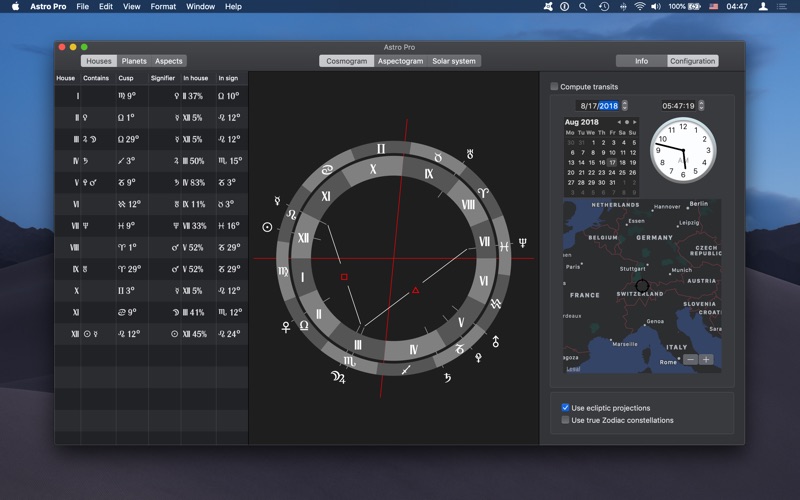Zoom in the map with plus button
Viewport: 800px width, 500px height.
pyautogui.click(x=706, y=359)
